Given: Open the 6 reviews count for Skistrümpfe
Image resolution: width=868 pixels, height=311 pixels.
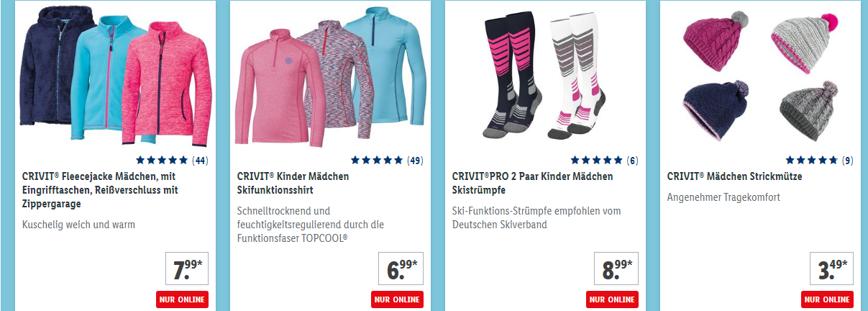Looking at the screenshot, I should tap(632, 161).
